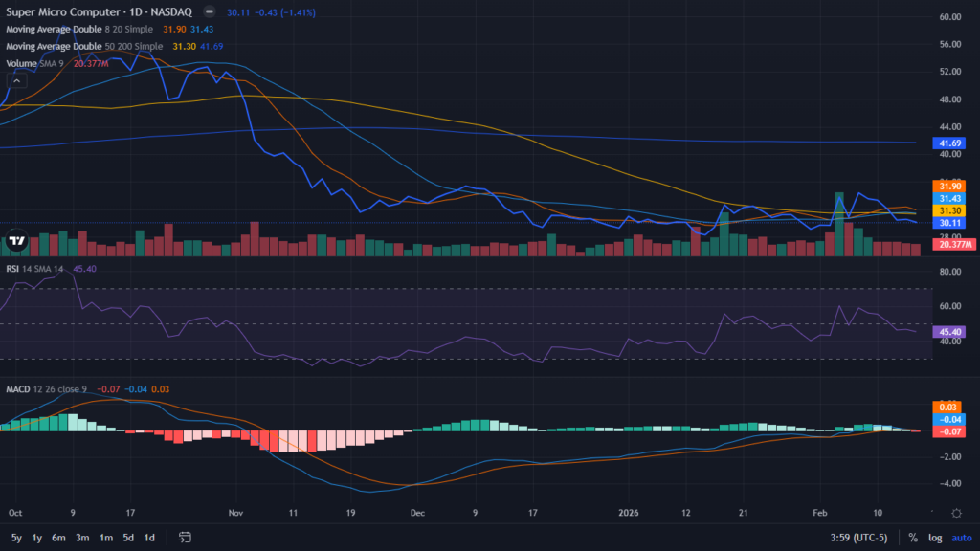Select the 5d interval icon
This screenshot has height=551, width=980.
point(127,538)
